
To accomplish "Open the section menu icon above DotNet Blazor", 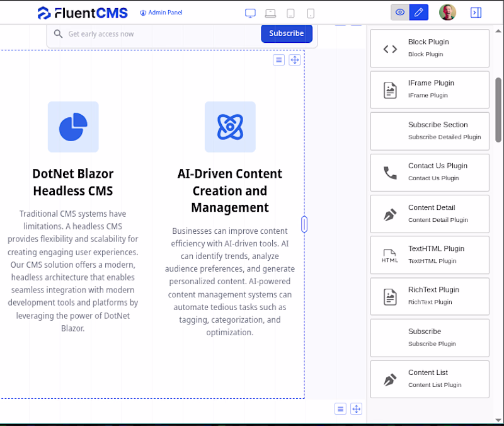I will pyautogui.click(x=278, y=60).
